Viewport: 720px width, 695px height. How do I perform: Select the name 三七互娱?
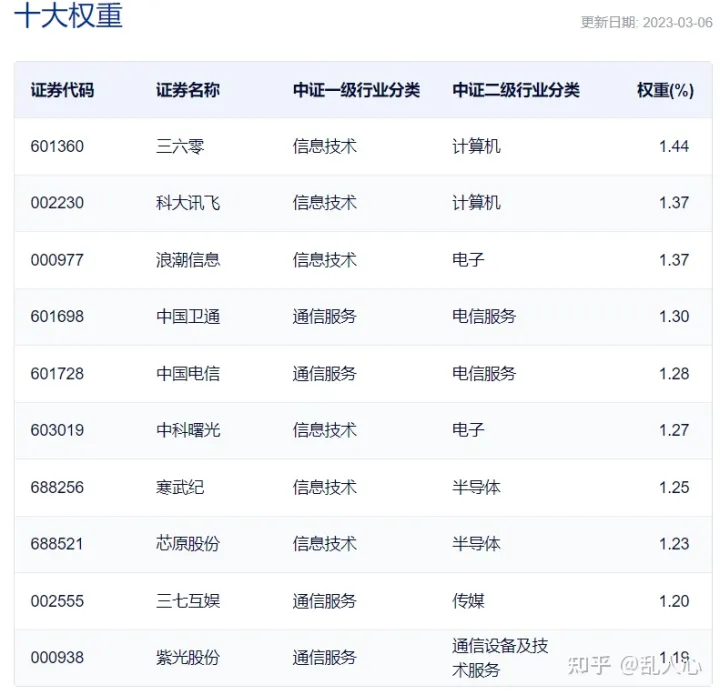(x=188, y=601)
